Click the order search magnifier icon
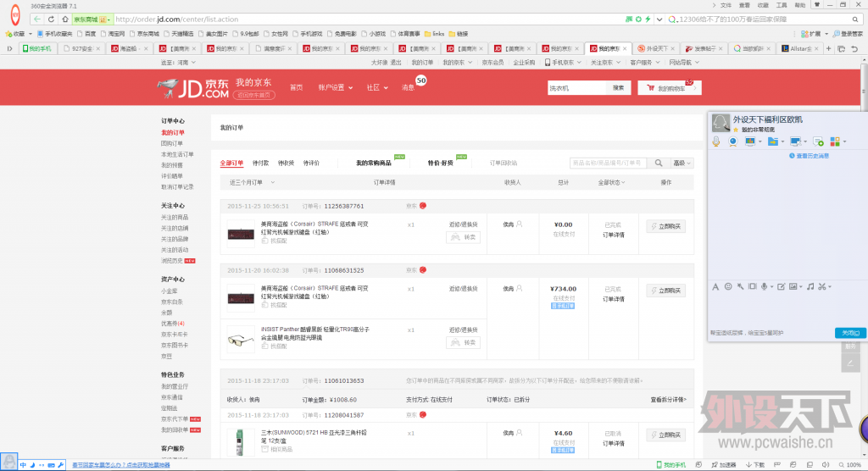The width and height of the screenshot is (868, 471). [x=659, y=163]
